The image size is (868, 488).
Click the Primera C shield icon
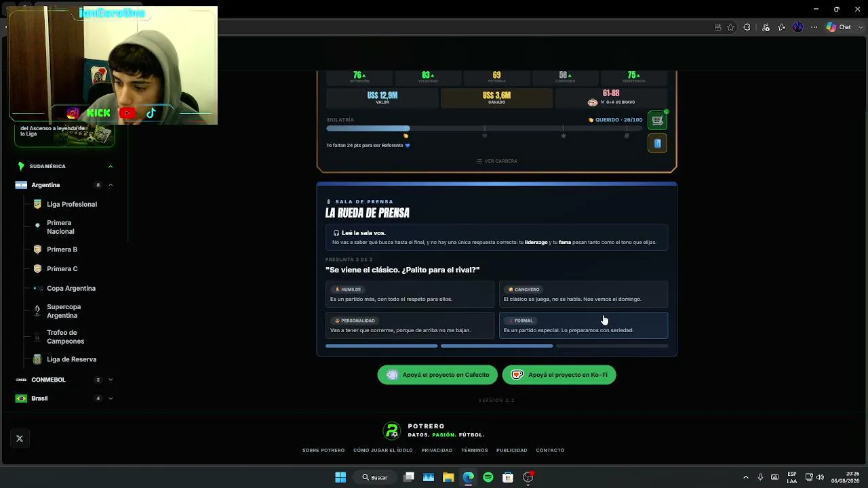coord(37,269)
